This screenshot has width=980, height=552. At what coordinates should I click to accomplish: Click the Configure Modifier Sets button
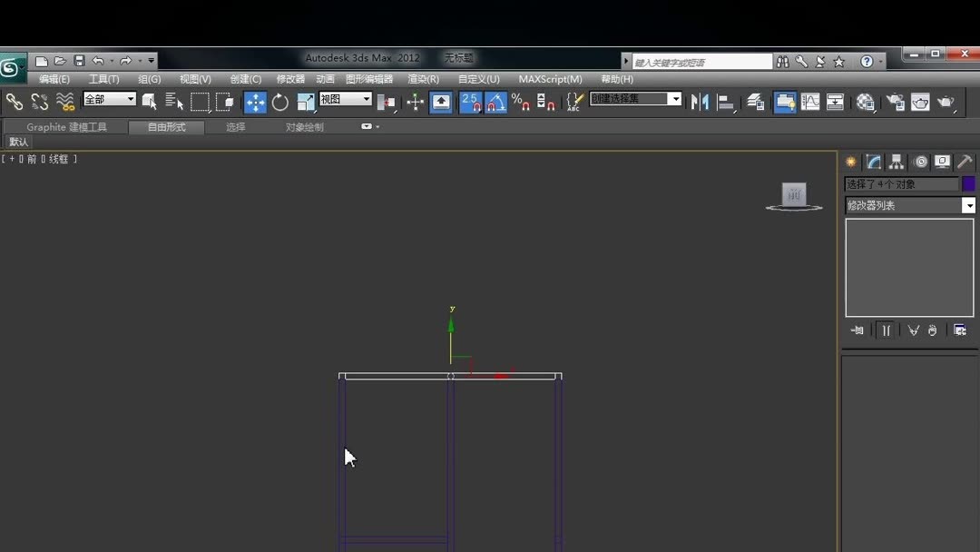click(960, 330)
